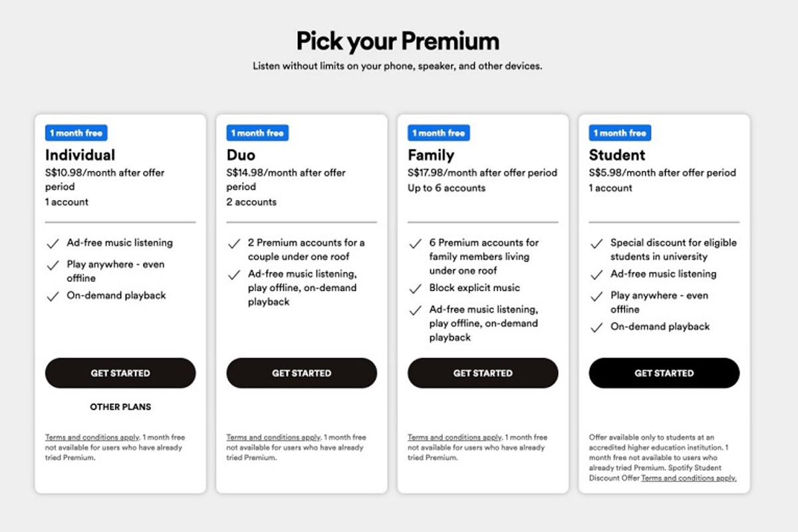The height and width of the screenshot is (532, 798).
Task: Click checkmark next to Special discount for students
Action: tap(597, 244)
